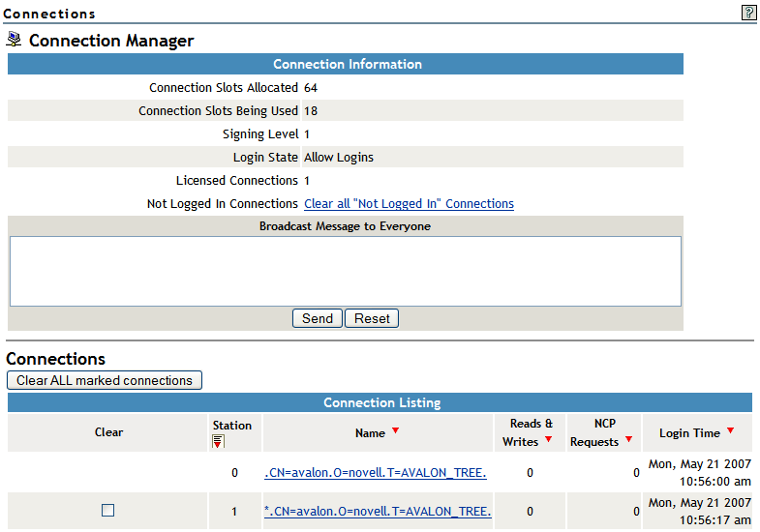This screenshot has height=532, width=760.
Task: Open station 1 *.CN=avalon connection link
Action: click(x=378, y=511)
